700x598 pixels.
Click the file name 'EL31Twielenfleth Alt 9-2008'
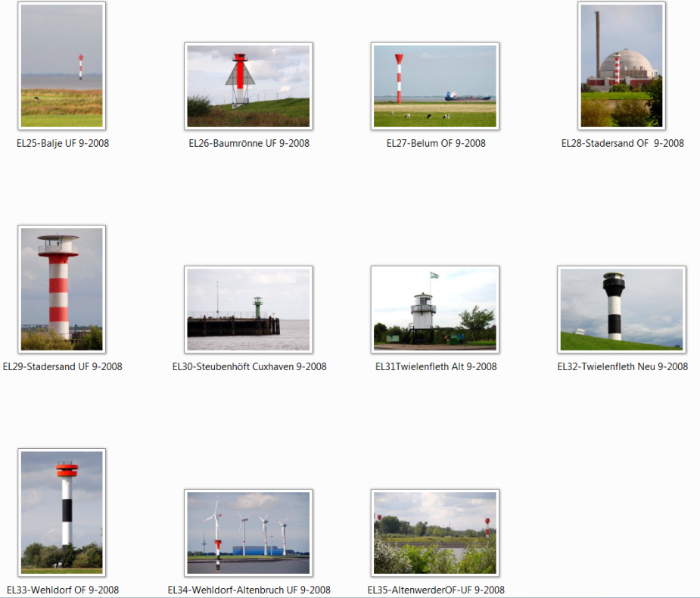(x=436, y=366)
